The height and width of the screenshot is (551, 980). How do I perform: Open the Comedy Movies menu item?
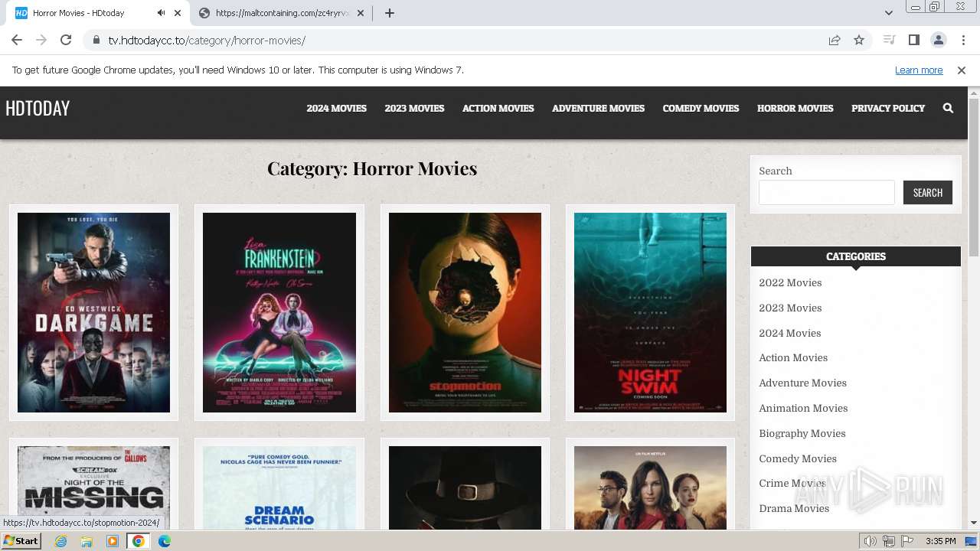click(x=701, y=109)
